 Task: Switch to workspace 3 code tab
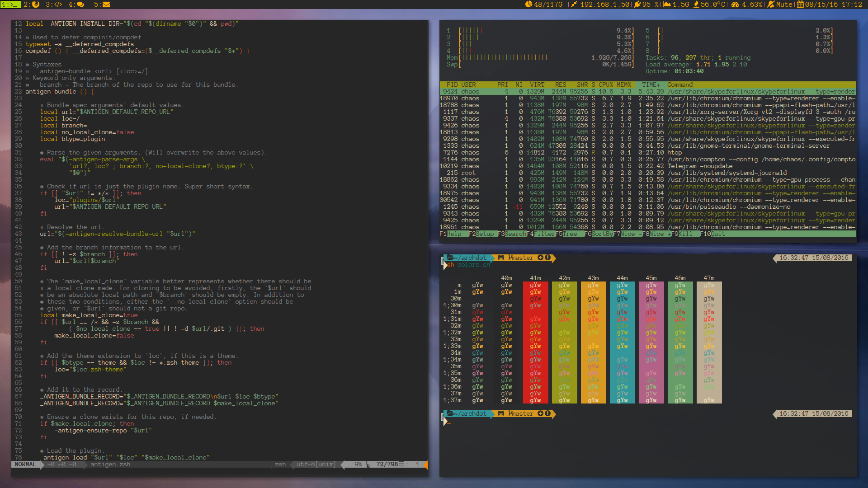point(58,5)
